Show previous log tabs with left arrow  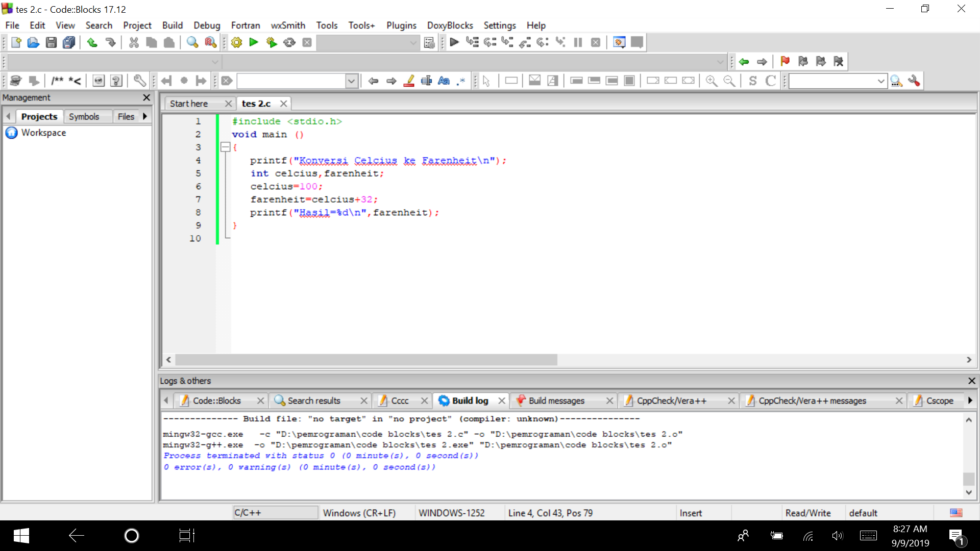166,400
